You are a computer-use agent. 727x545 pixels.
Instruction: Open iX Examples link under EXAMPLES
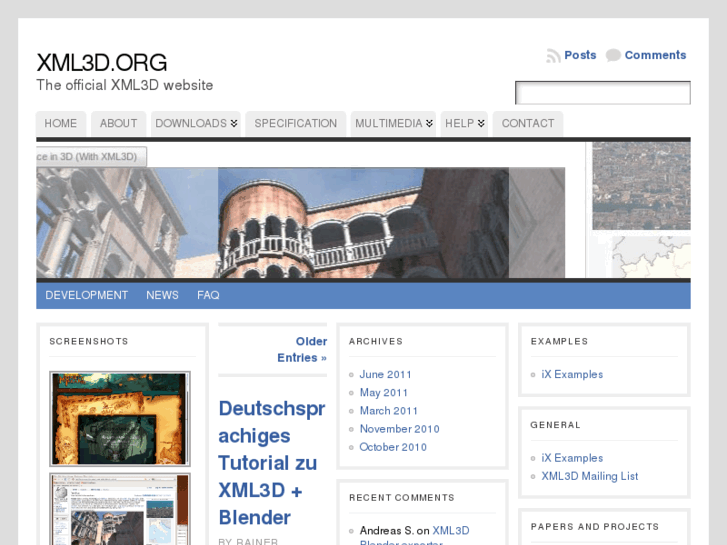(572, 374)
